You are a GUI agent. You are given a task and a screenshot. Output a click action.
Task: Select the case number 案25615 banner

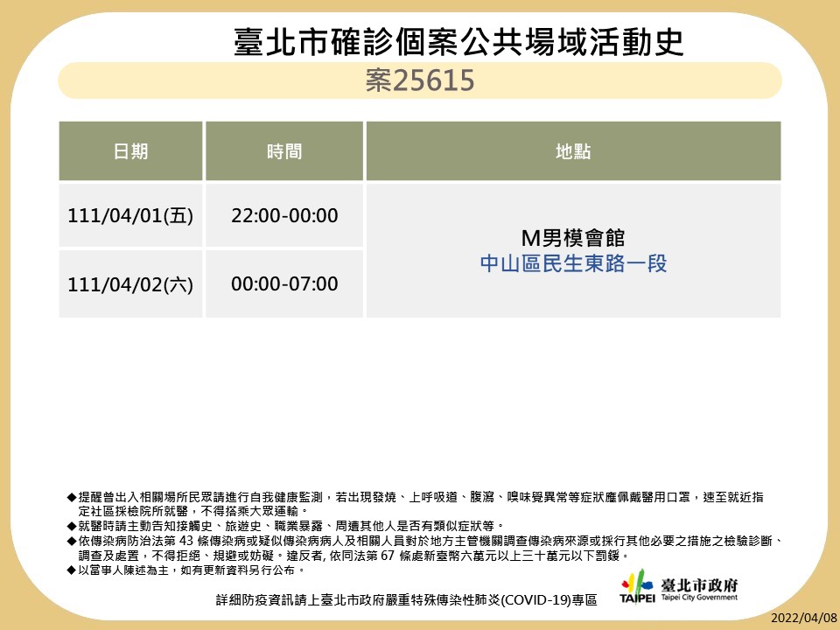point(419,80)
